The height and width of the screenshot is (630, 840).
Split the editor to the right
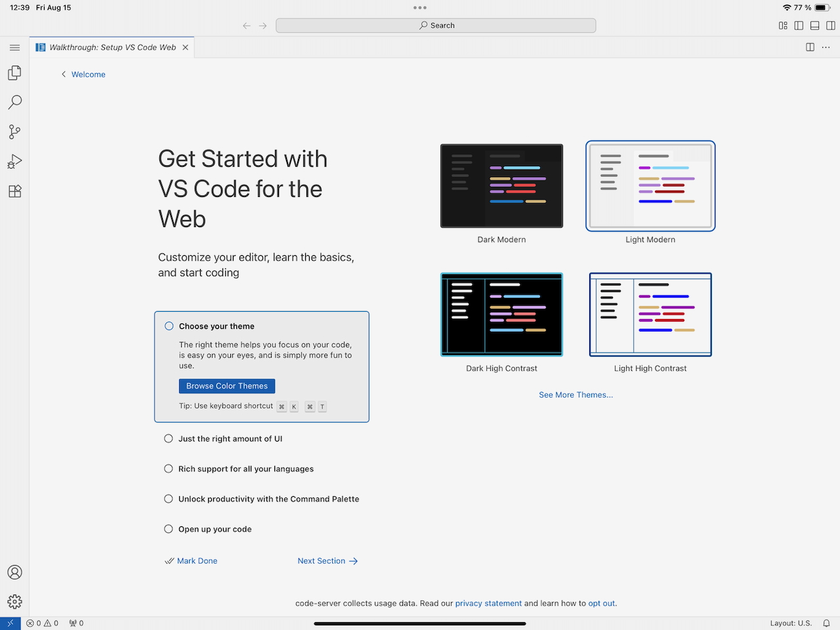click(810, 47)
